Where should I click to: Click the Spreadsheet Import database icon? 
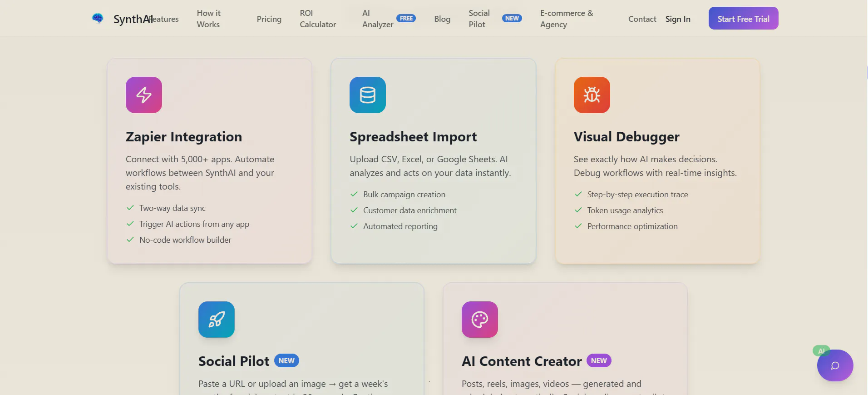(368, 95)
